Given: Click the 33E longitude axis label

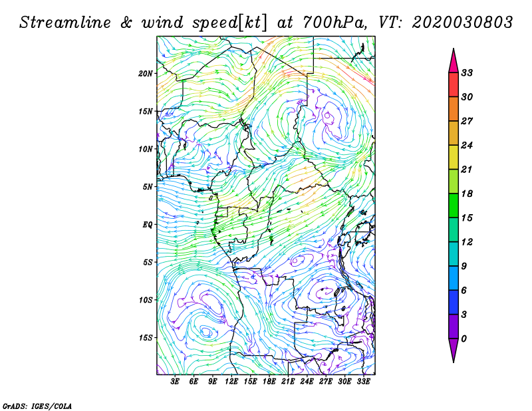Looking at the screenshot, I should pos(363,382).
